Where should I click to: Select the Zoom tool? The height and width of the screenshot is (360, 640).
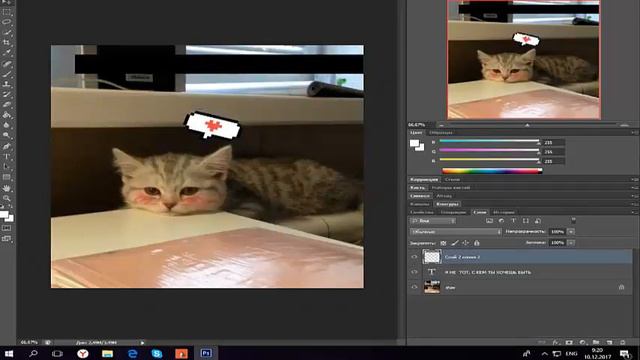coord(7,198)
